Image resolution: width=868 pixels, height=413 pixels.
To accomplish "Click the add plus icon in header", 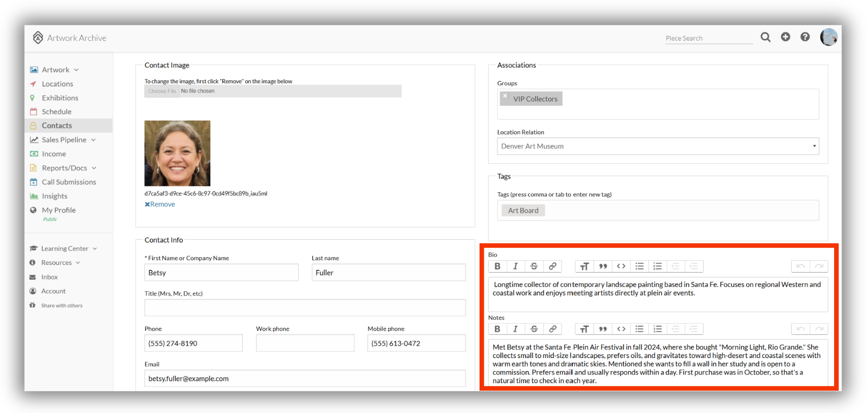I will (785, 37).
